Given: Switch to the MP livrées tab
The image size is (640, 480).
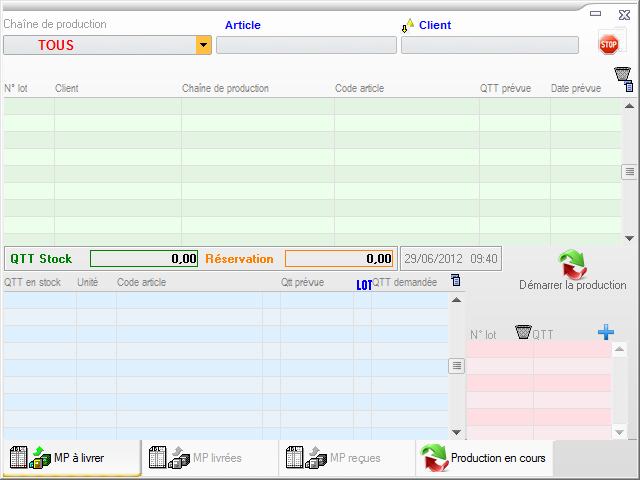Looking at the screenshot, I should click(209, 458).
